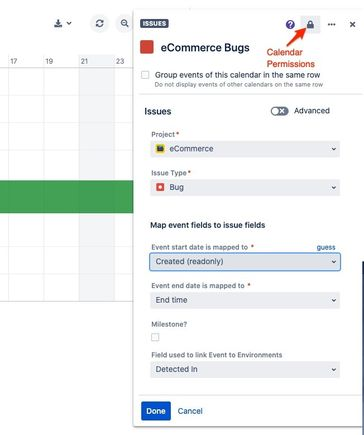Open the help question mark icon
Viewport: 364px width, 435px height.
[x=290, y=24]
